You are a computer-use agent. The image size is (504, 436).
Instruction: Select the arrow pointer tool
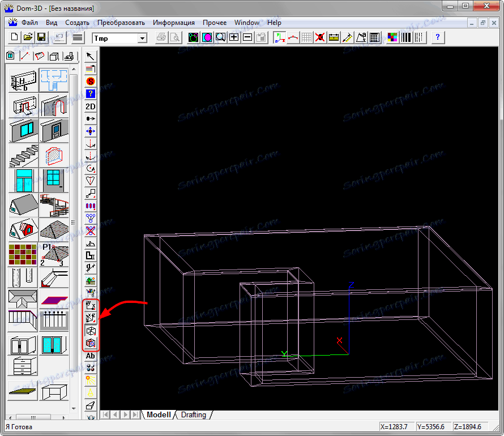point(91,56)
